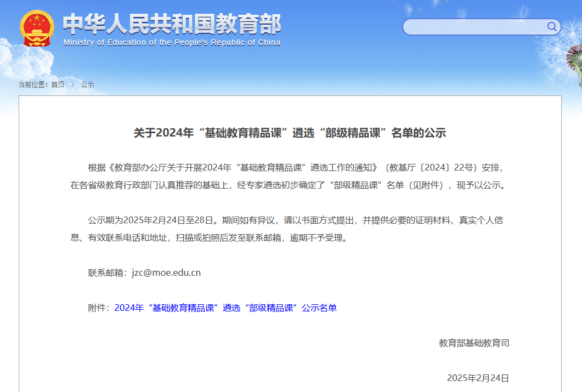Click the 附件 label before the attachment
The image size is (582, 392).
(99, 308)
